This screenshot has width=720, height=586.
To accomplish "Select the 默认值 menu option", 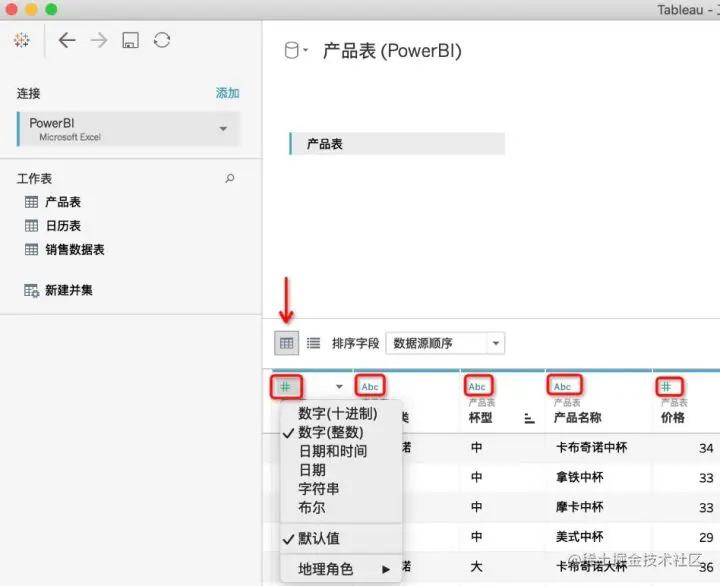I will [319, 538].
